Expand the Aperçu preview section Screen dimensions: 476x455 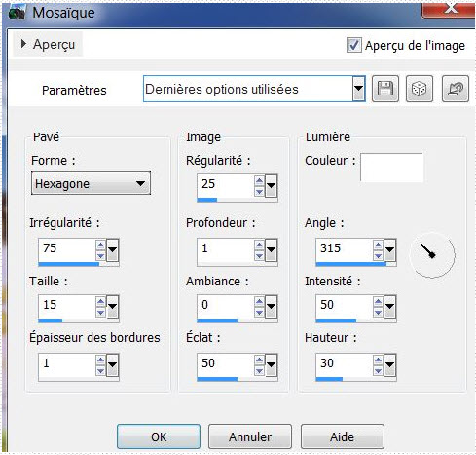pyautogui.click(x=48, y=44)
